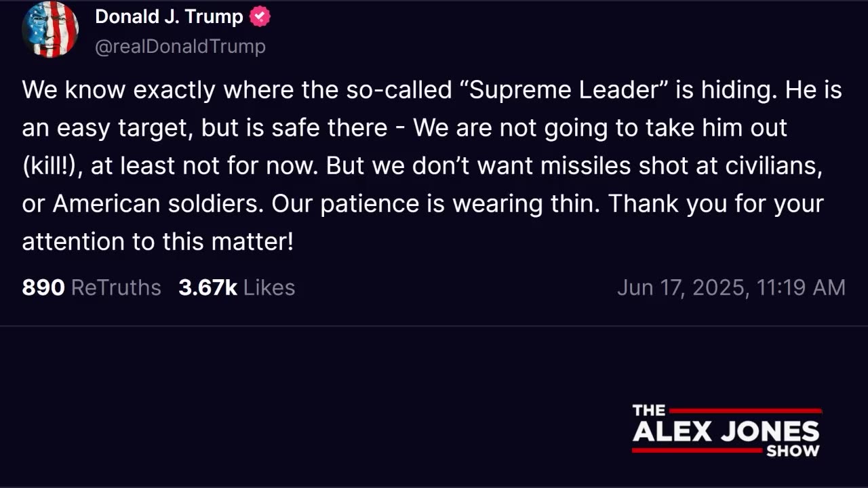Click the words "American soldiers" in post
The height and width of the screenshot is (488, 868).
pos(157,204)
